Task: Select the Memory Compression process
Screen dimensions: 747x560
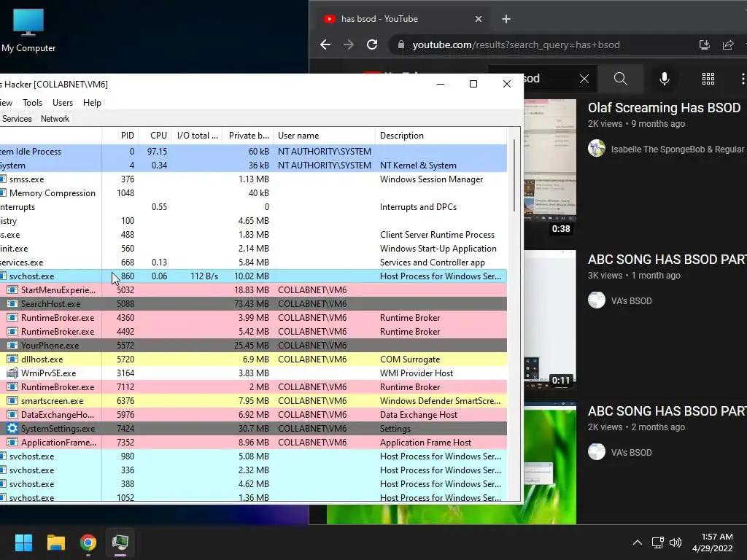Action: click(253, 193)
